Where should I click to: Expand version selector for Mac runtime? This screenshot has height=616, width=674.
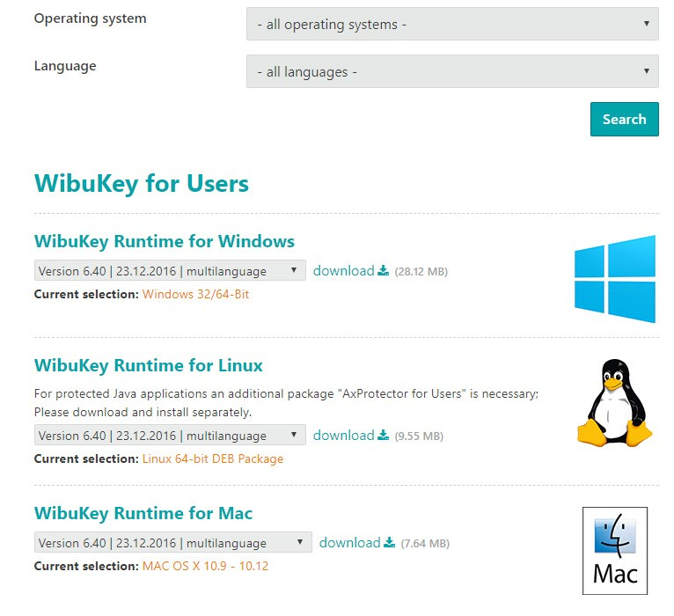tap(172, 543)
